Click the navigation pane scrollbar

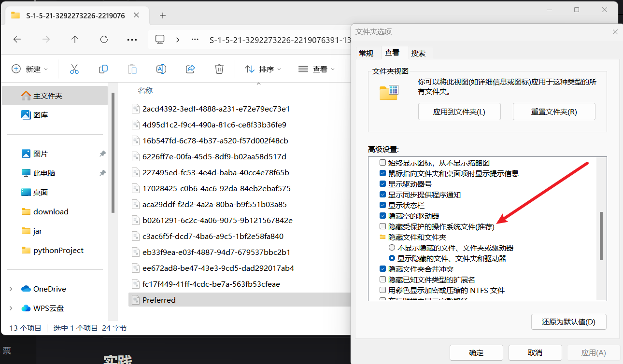113,153
